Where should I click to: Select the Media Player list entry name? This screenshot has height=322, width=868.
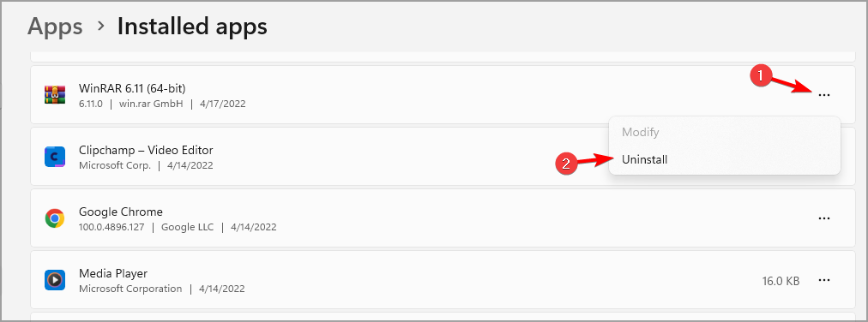(x=113, y=274)
